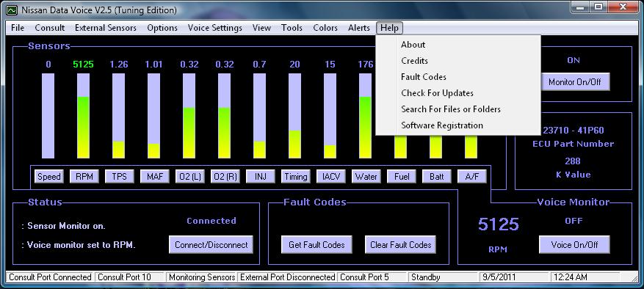Image resolution: width=644 pixels, height=289 pixels.
Task: Click the Batt sensor button
Action: 437,177
